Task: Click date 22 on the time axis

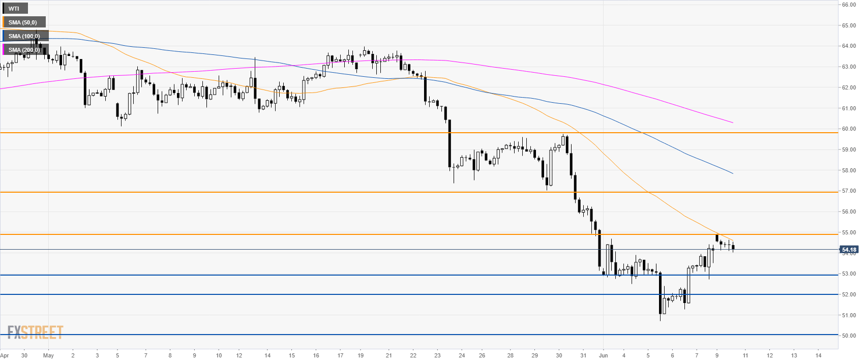Action: click(413, 355)
